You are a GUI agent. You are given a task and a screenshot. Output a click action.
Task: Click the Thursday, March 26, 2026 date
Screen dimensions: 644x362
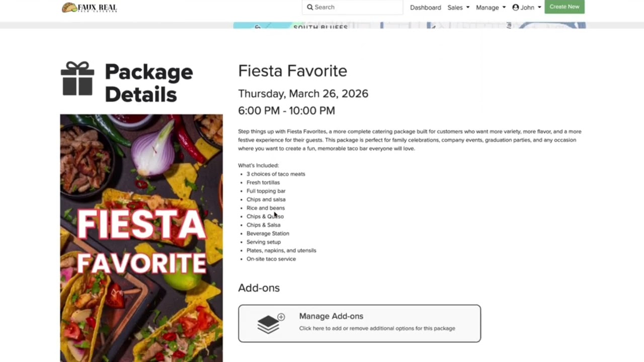tap(303, 94)
